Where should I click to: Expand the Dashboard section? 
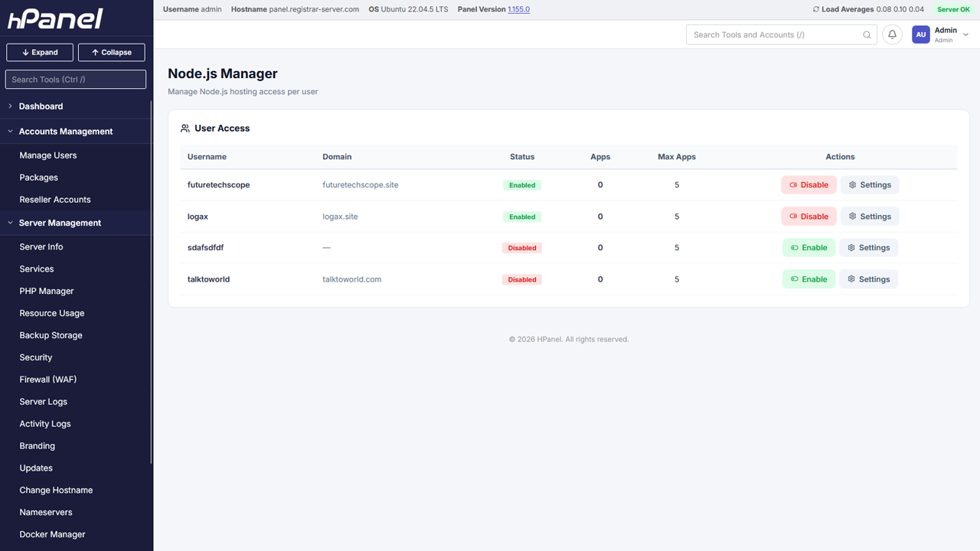click(77, 106)
